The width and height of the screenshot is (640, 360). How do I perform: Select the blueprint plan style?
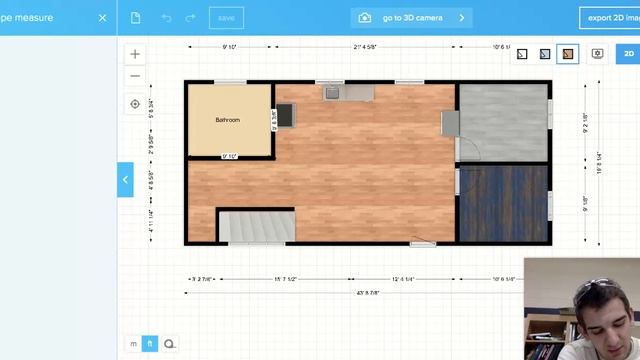tap(545, 54)
